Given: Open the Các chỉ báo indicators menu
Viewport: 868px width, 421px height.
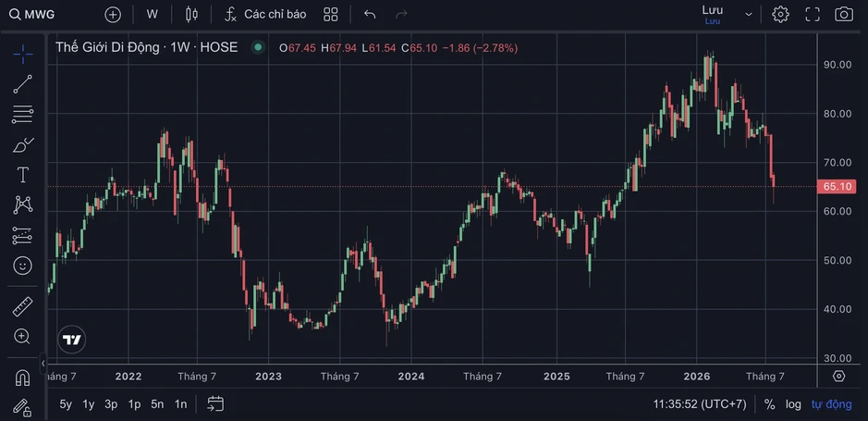Looking at the screenshot, I should 264,15.
